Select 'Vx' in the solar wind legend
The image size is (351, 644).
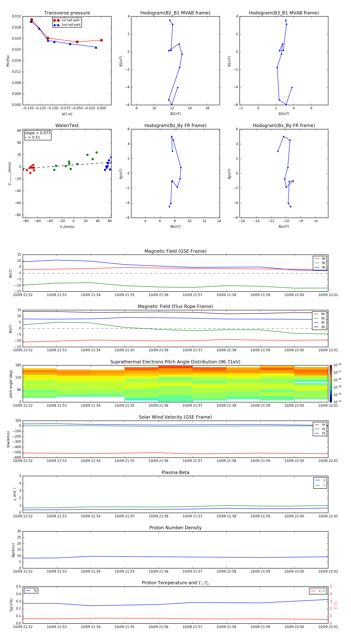(320, 424)
